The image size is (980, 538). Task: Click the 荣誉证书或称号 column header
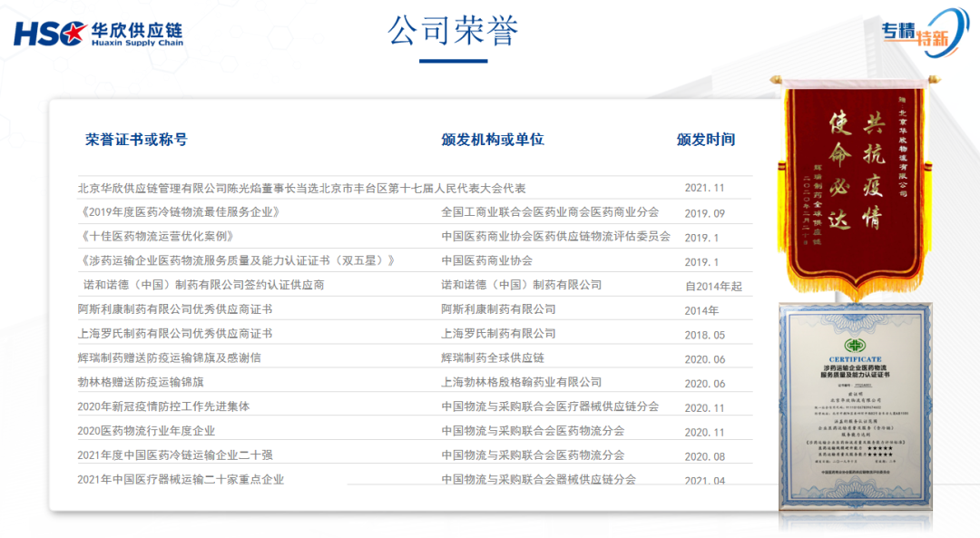(x=136, y=140)
